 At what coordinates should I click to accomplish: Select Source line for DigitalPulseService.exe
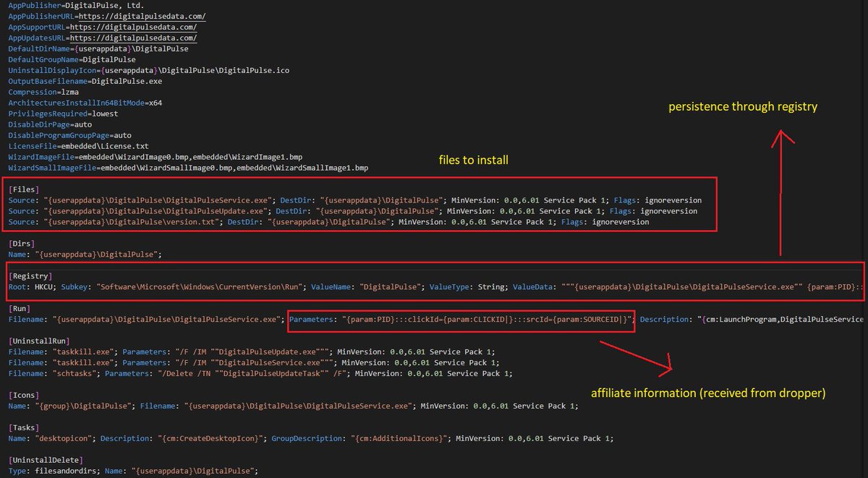click(x=354, y=200)
